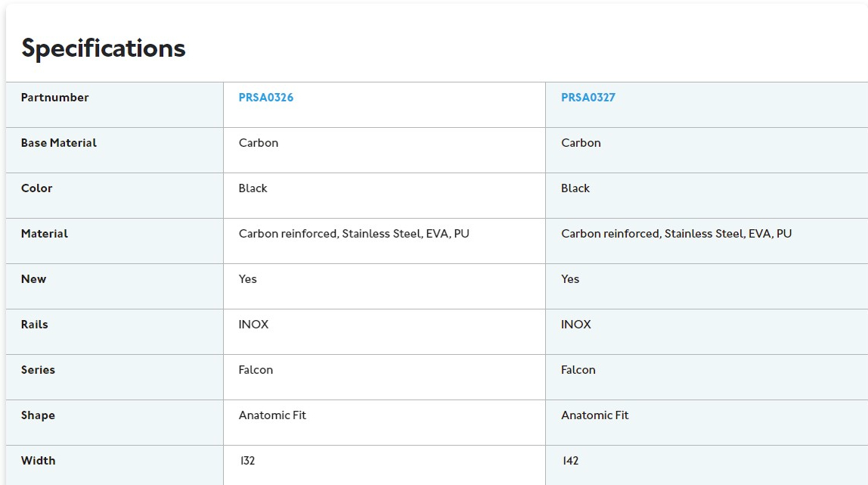The width and height of the screenshot is (868, 485).
Task: Select the Base Material row label
Action: point(59,143)
